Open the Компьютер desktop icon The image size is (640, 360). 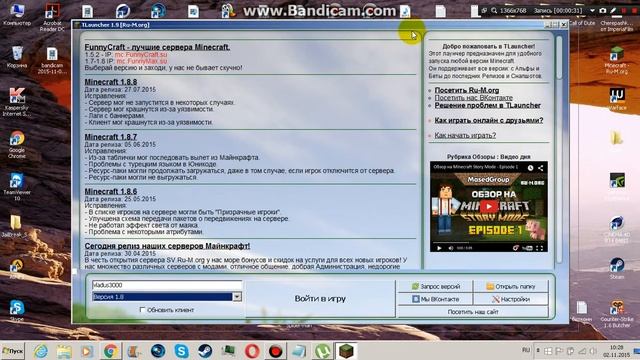[17, 14]
